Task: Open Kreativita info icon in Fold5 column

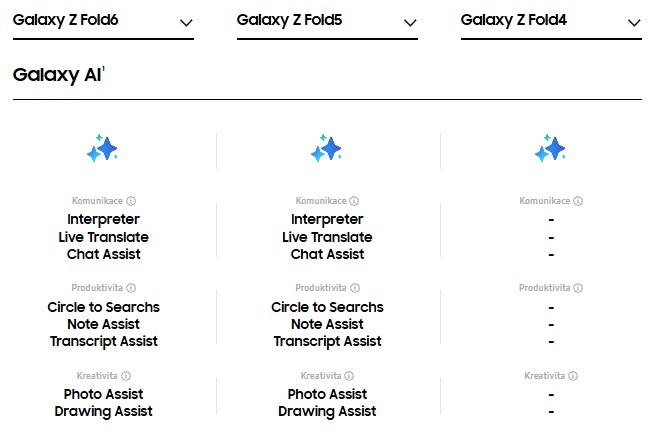Action: click(x=349, y=376)
